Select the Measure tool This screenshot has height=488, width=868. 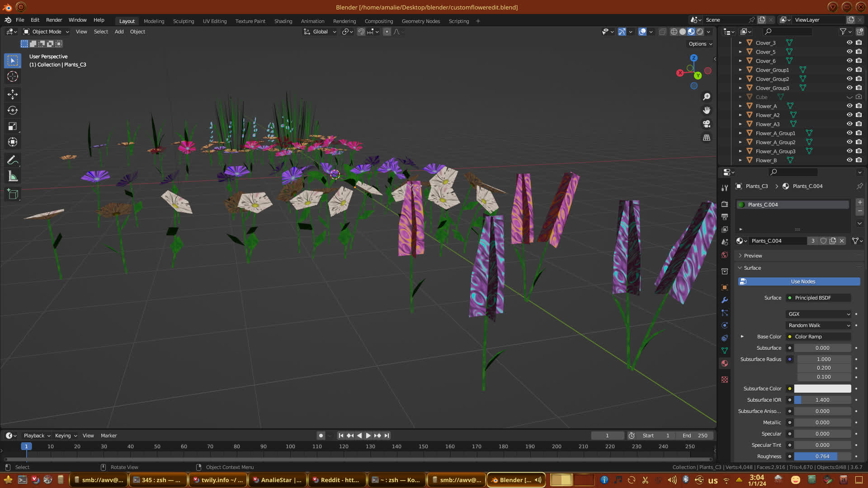click(x=13, y=177)
